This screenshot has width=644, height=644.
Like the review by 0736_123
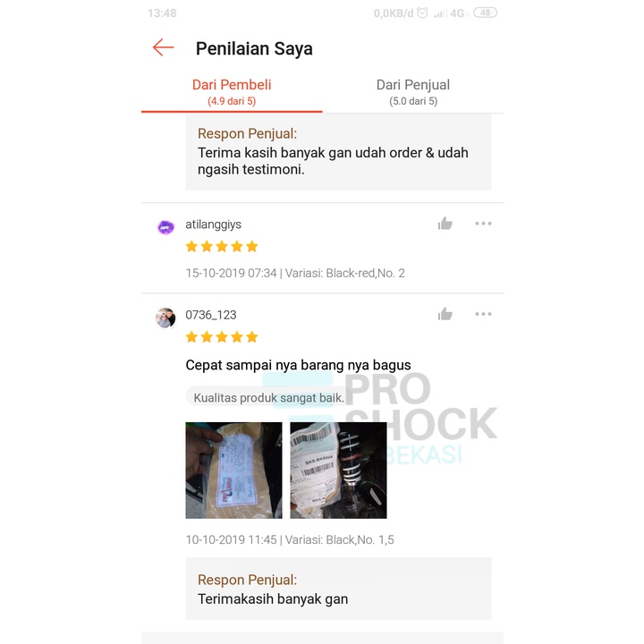[x=445, y=314]
